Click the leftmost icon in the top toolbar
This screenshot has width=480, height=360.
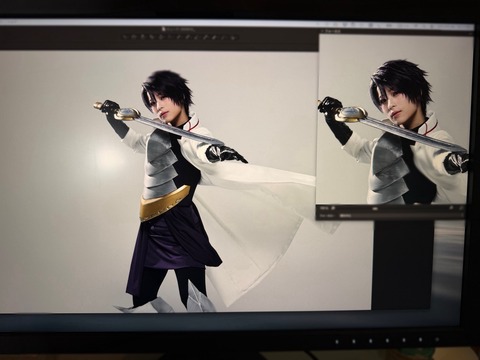[x=124, y=37]
